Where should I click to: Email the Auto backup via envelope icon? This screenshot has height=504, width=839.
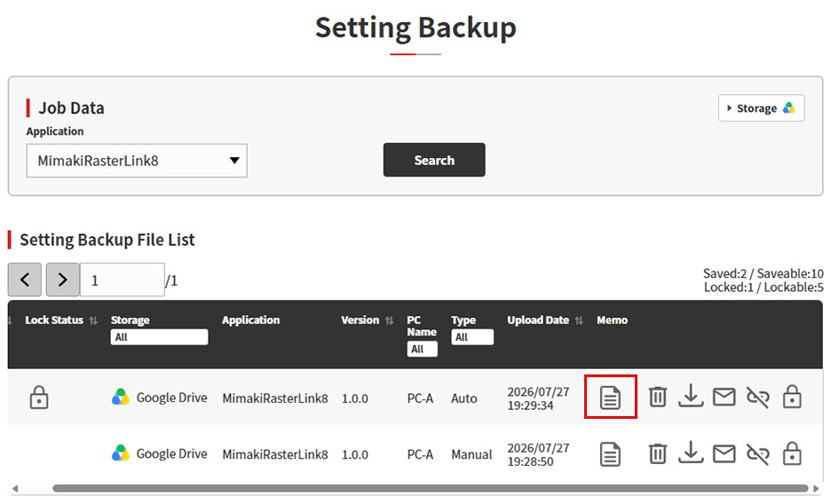coord(724,397)
